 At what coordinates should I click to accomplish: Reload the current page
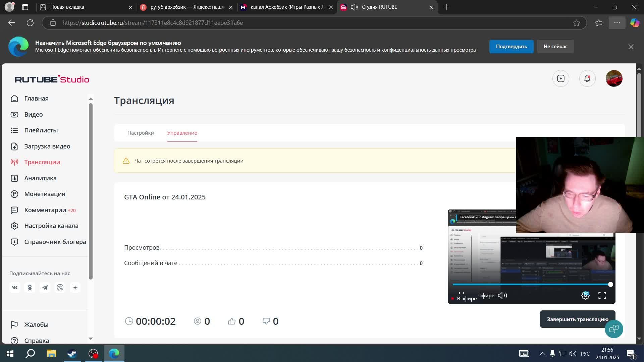[30, 23]
